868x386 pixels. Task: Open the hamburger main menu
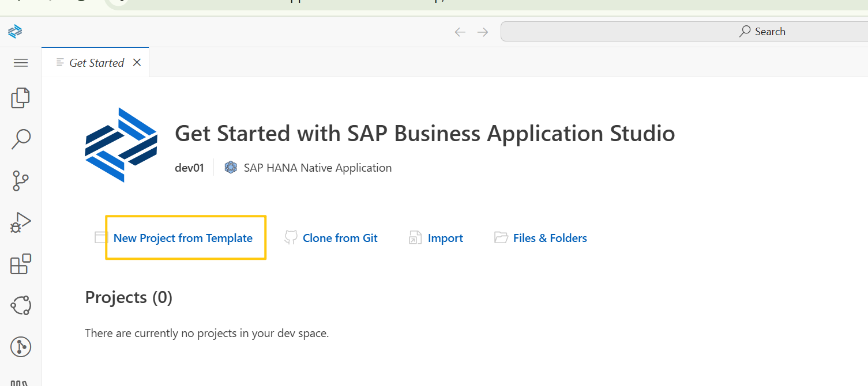click(x=21, y=63)
